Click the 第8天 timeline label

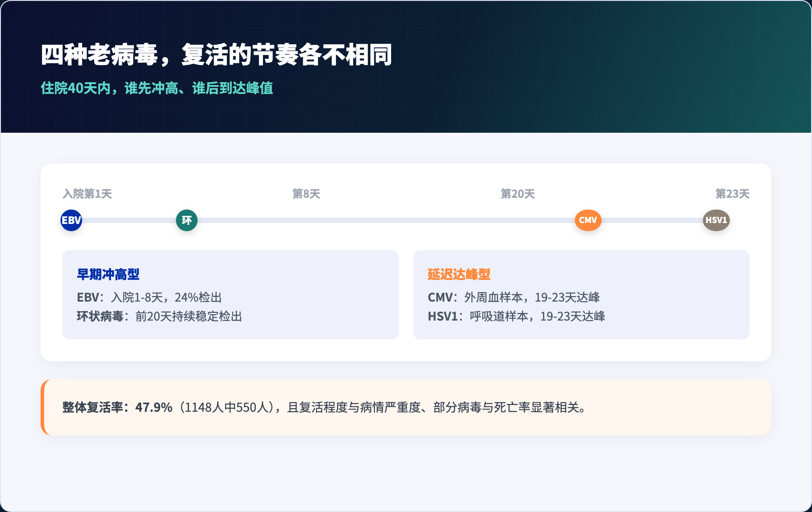[x=306, y=194]
